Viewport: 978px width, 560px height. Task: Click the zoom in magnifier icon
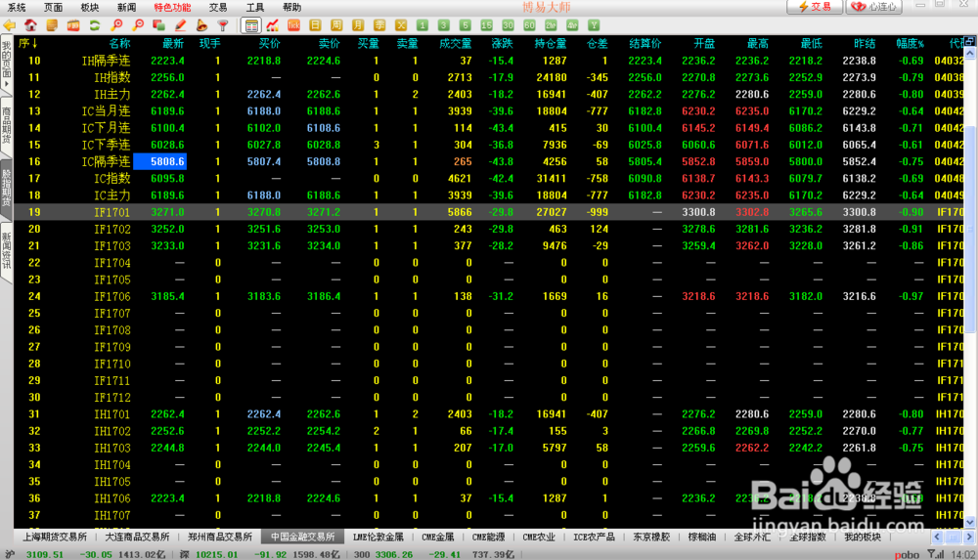point(116,25)
